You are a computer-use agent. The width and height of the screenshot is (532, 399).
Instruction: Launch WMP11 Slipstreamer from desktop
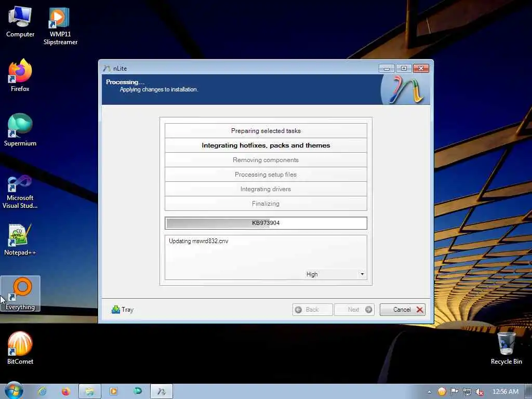(x=60, y=26)
